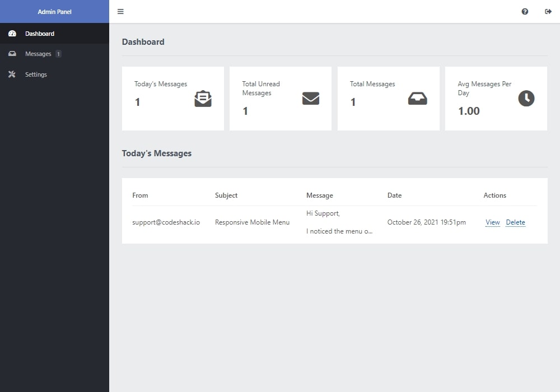Click the Total Unread Messages card label

pyautogui.click(x=261, y=88)
